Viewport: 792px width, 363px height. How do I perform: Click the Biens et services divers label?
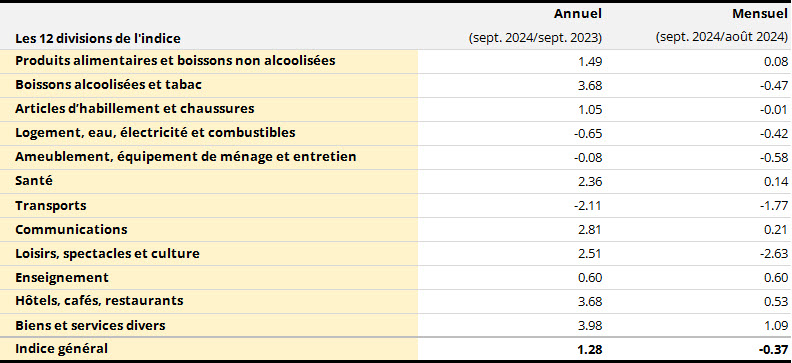90,325
